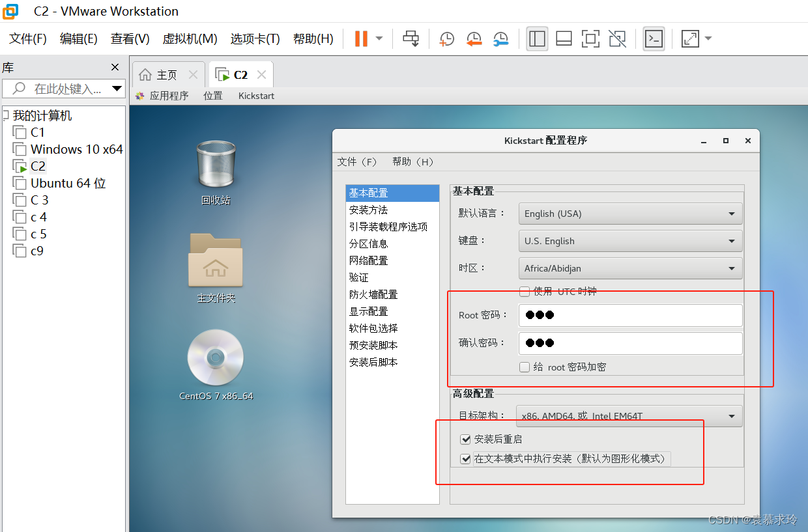Click Send Ctrl+Alt+Del toolbar icon

[411, 39]
